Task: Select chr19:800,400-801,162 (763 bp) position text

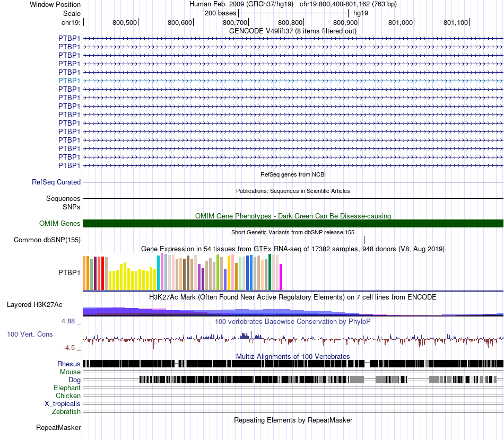Action: [x=348, y=4]
